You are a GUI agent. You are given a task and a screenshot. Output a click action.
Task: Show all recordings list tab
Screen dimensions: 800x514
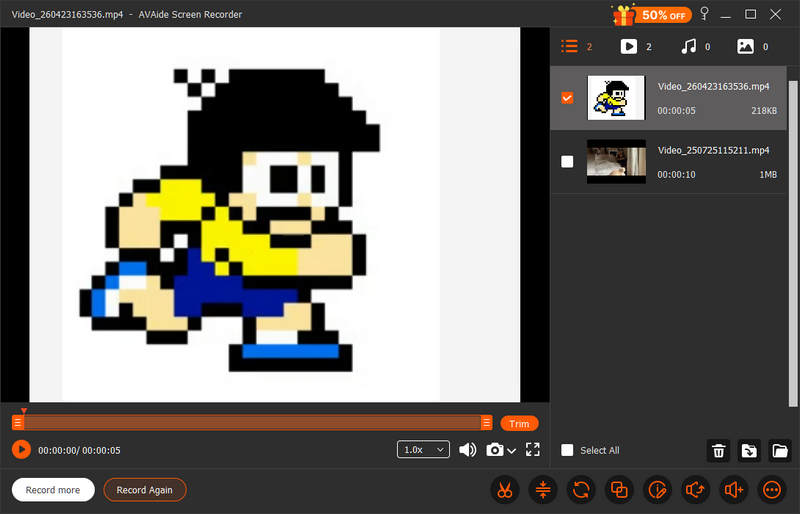[x=577, y=46]
